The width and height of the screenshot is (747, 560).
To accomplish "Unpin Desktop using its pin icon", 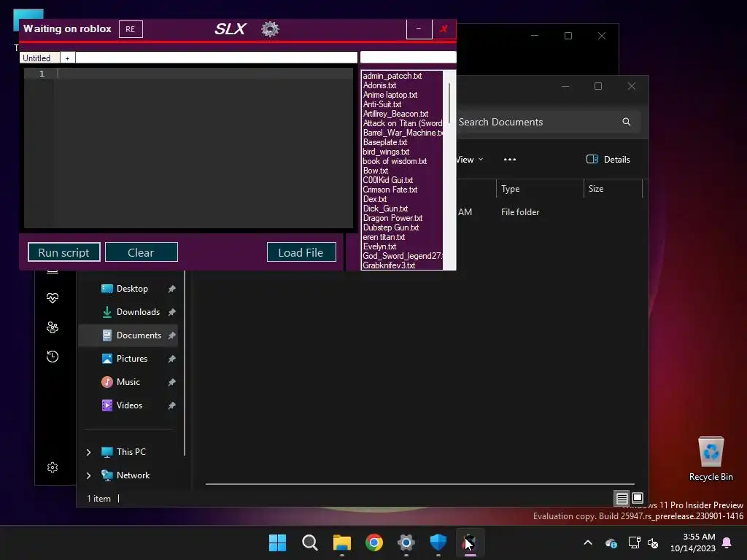I will coord(172,289).
